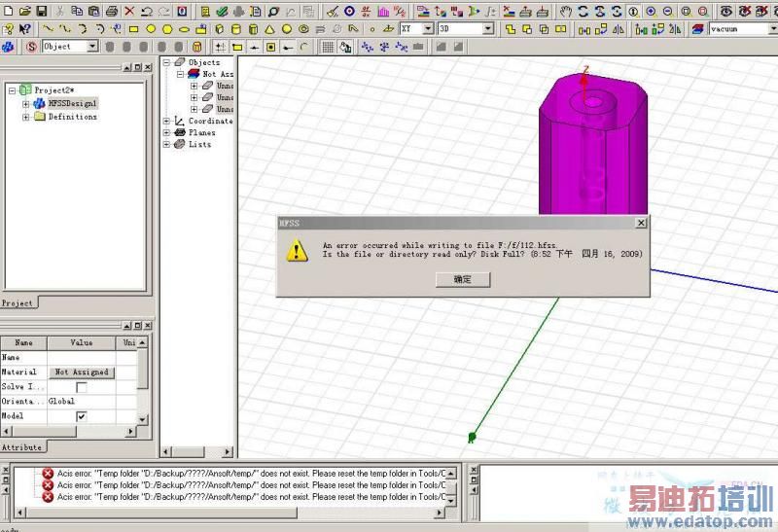Select the Project tab
The height and width of the screenshot is (532, 778).
point(18,303)
